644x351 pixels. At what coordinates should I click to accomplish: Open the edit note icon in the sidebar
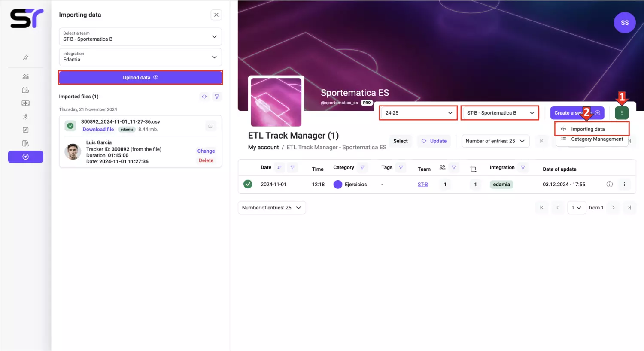[x=25, y=130]
